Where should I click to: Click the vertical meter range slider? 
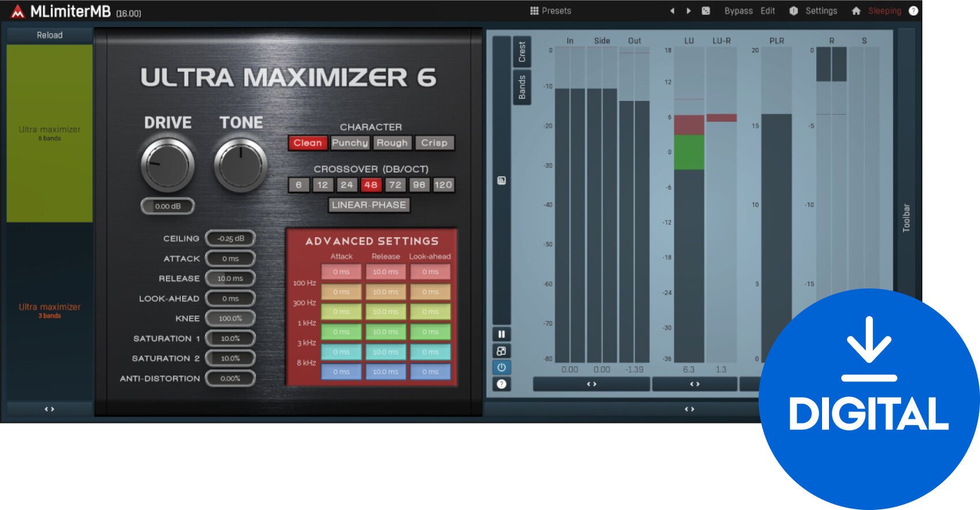point(502,181)
